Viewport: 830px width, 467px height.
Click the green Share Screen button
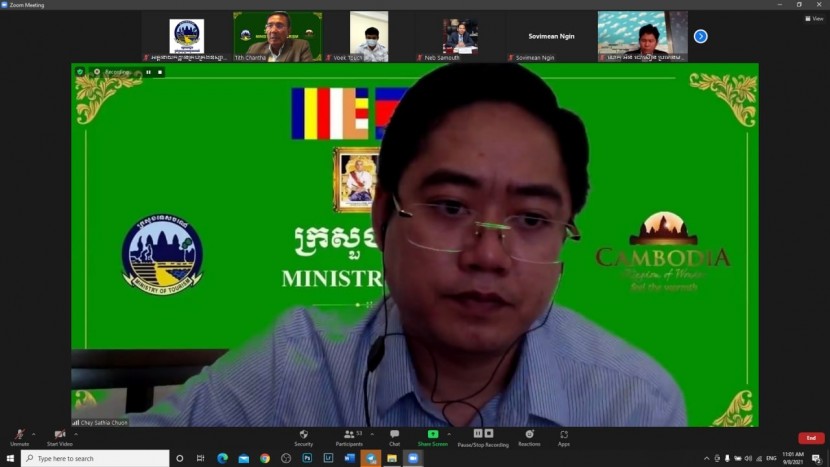tap(433, 436)
